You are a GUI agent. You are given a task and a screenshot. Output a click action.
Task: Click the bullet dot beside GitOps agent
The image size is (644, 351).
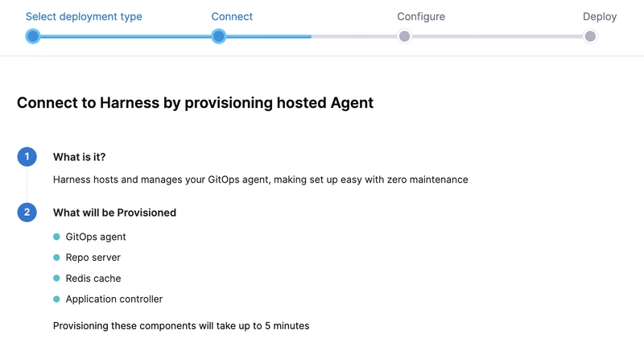pos(56,237)
